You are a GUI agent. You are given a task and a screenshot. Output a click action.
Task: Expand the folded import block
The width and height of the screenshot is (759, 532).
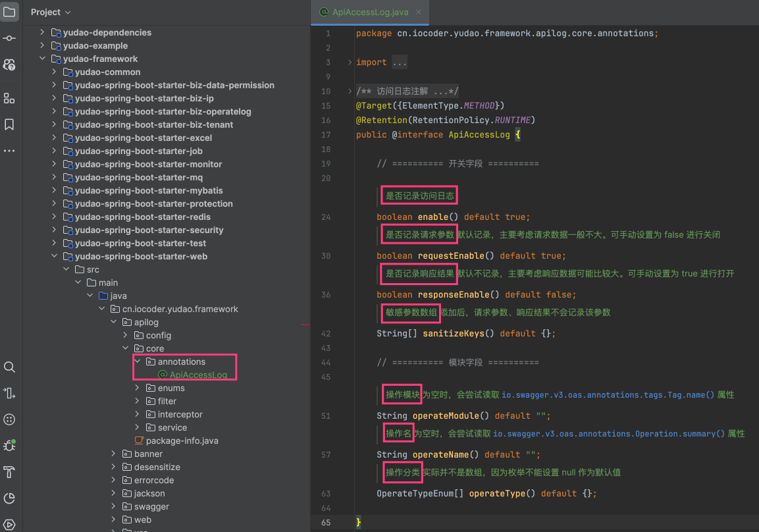(x=350, y=62)
